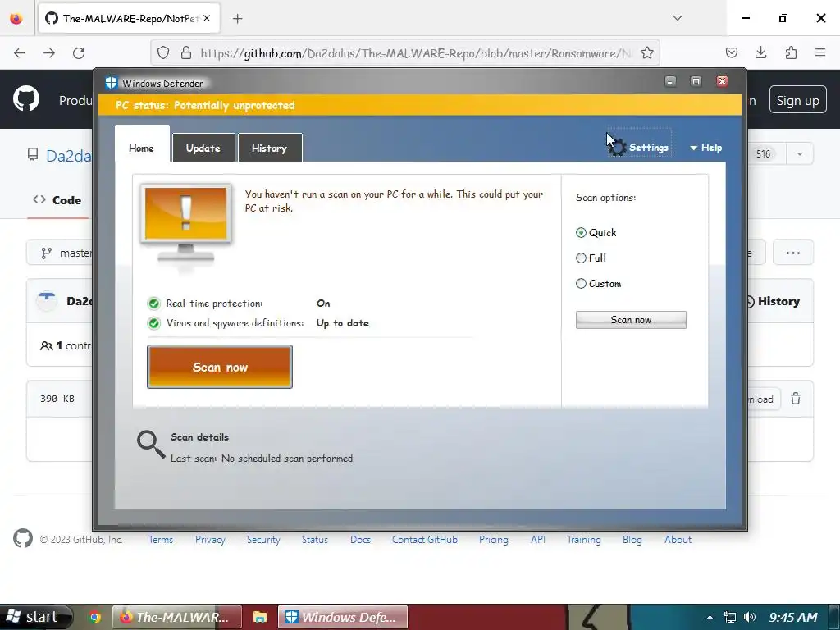This screenshot has height=630, width=840.
Task: Open the Terms footer link
Action: (x=161, y=540)
